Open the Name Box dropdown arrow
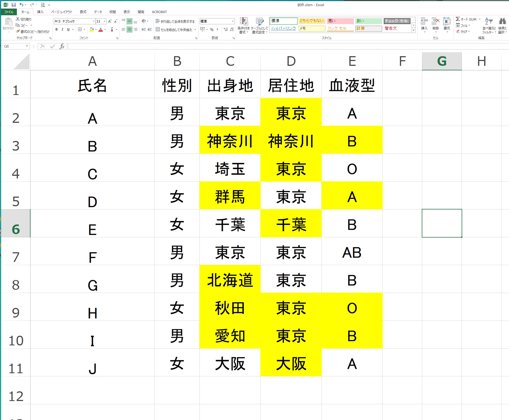The height and width of the screenshot is (420, 509). pos(27,46)
